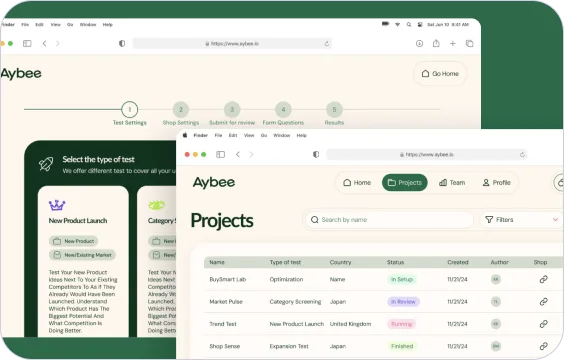This screenshot has height=360, width=564.
Task: Click the Spotlight search icon in menu bar
Action: pos(409,24)
